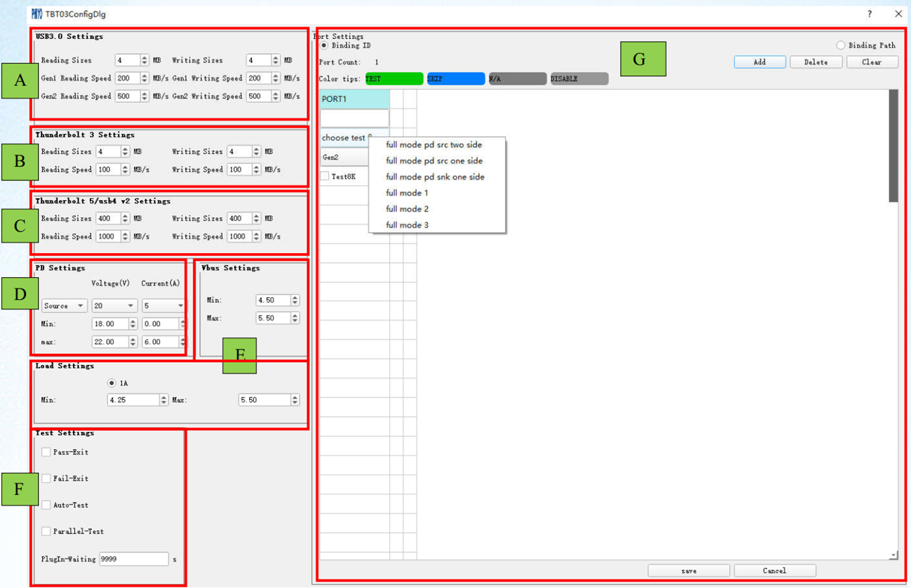This screenshot has height=588, width=911.
Task: Open the PD Current 5 dropdown
Action: point(163,306)
